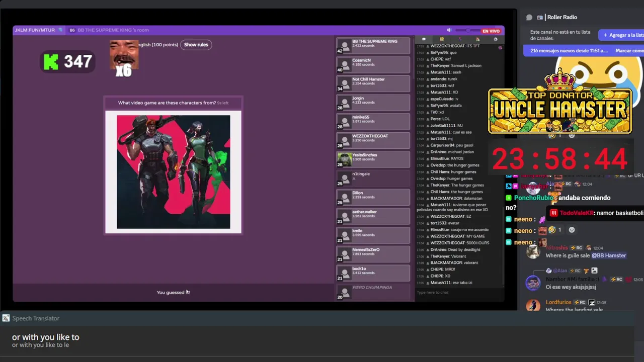Click the Valorant characters question image
Viewport: 644px width, 362px height.
(x=173, y=172)
